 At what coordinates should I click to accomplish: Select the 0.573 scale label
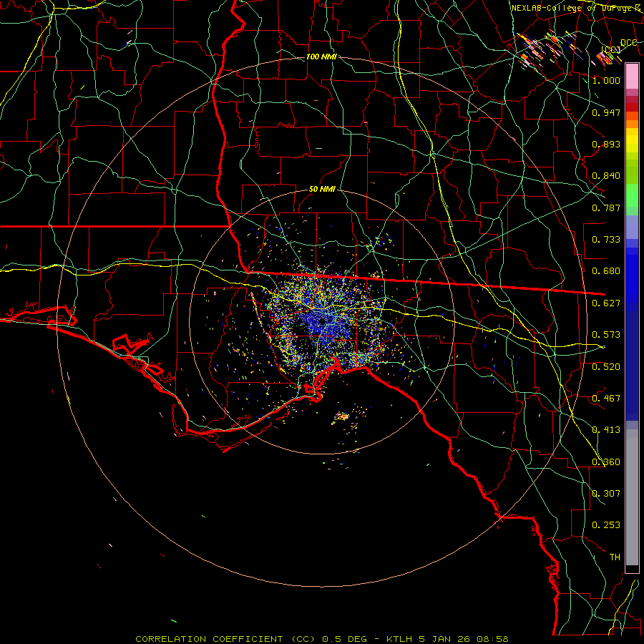coord(606,335)
